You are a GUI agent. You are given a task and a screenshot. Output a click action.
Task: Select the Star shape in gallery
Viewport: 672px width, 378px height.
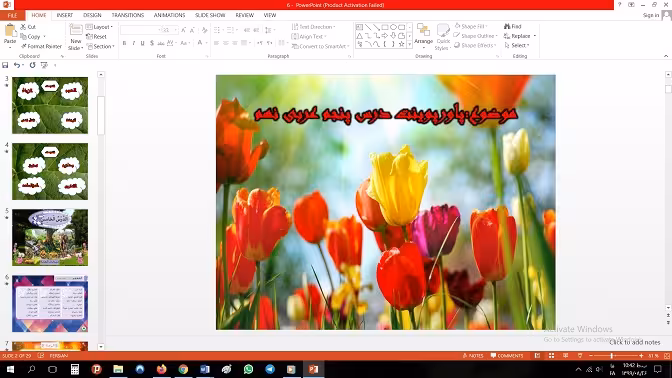402,44
